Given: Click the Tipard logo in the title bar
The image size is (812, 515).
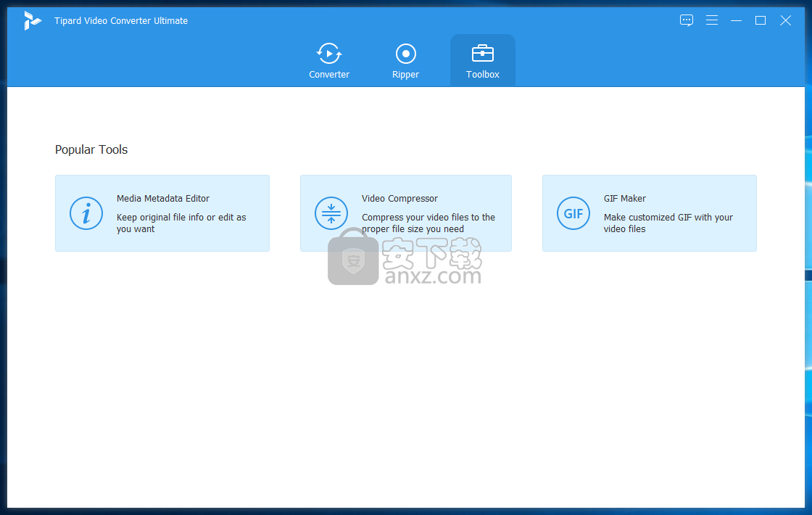Looking at the screenshot, I should 32,21.
